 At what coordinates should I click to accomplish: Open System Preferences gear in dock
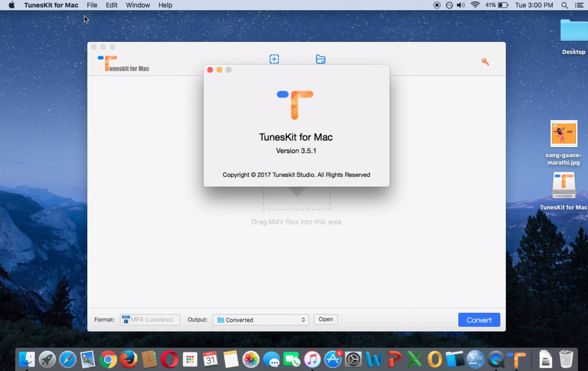[353, 359]
